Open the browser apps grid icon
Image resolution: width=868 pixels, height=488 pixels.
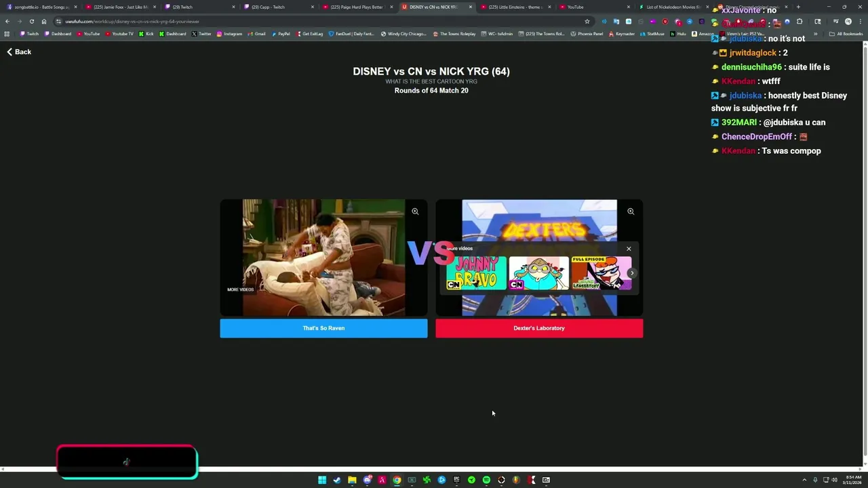pyautogui.click(x=7, y=34)
